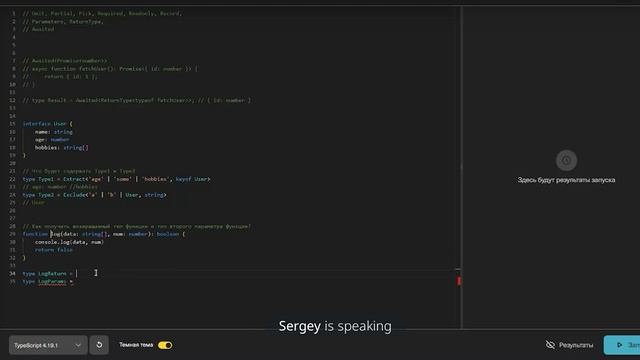The image size is (640, 360).
Task: Click the Результаты visibility button
Action: [x=569, y=345]
